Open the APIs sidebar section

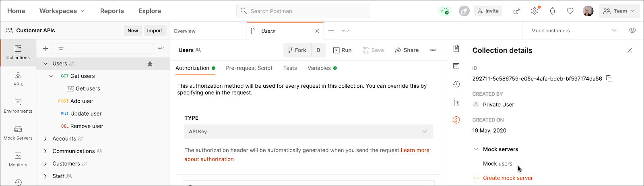click(18, 79)
